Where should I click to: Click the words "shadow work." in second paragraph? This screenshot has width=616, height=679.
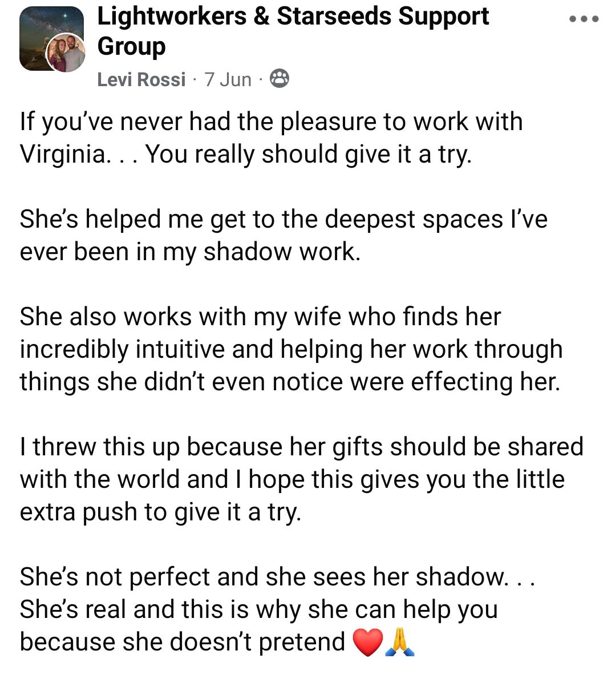(282, 252)
